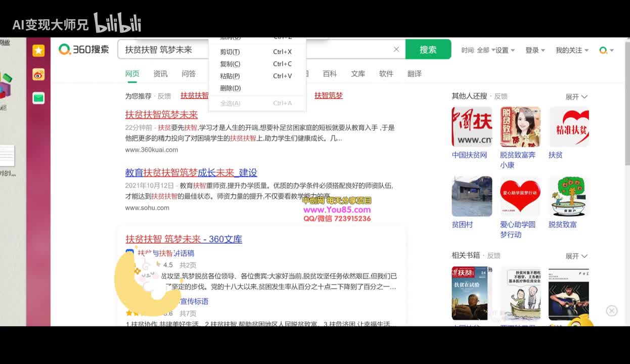Expand the 登录 dropdown

535,50
